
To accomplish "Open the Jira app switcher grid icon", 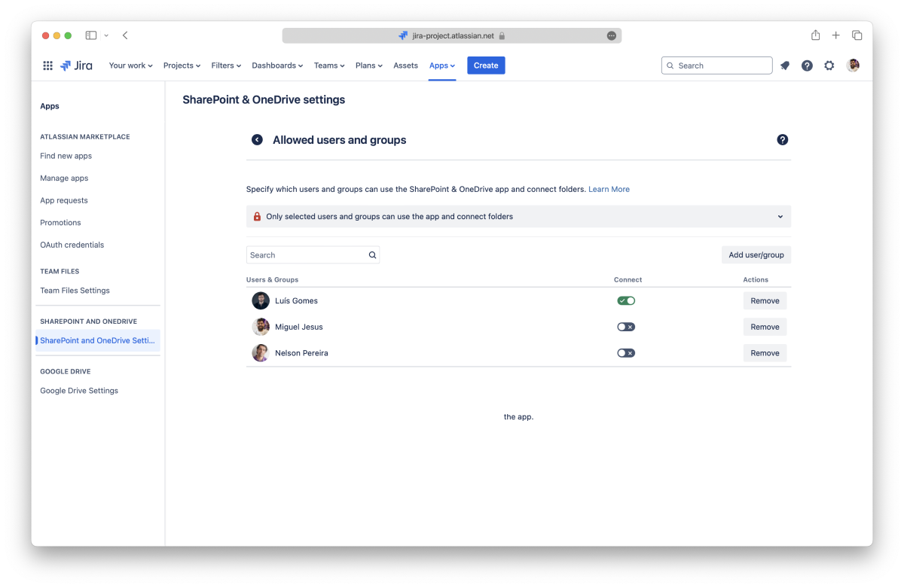I will tap(47, 66).
